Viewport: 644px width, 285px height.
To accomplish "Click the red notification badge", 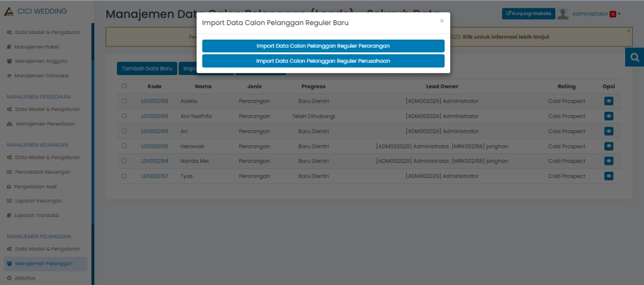I will [612, 14].
